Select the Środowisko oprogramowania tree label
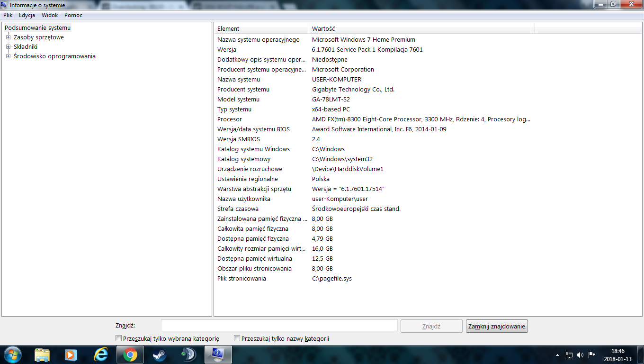The width and height of the screenshot is (644, 364). [54, 56]
